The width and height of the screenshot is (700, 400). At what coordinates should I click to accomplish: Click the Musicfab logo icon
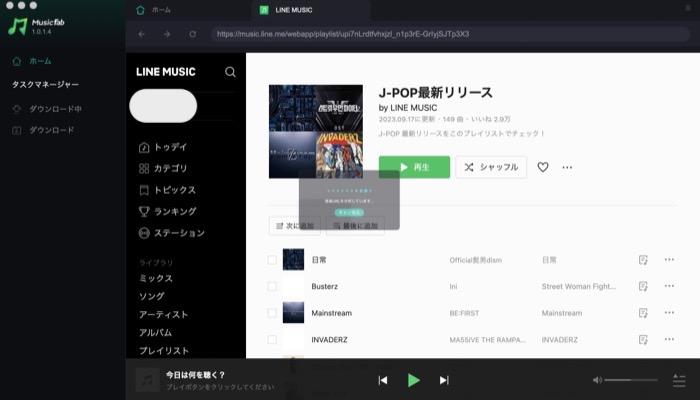17,26
